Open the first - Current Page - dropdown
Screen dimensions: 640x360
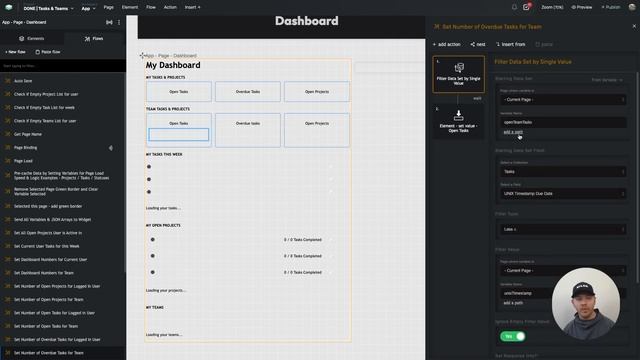(x=563, y=100)
